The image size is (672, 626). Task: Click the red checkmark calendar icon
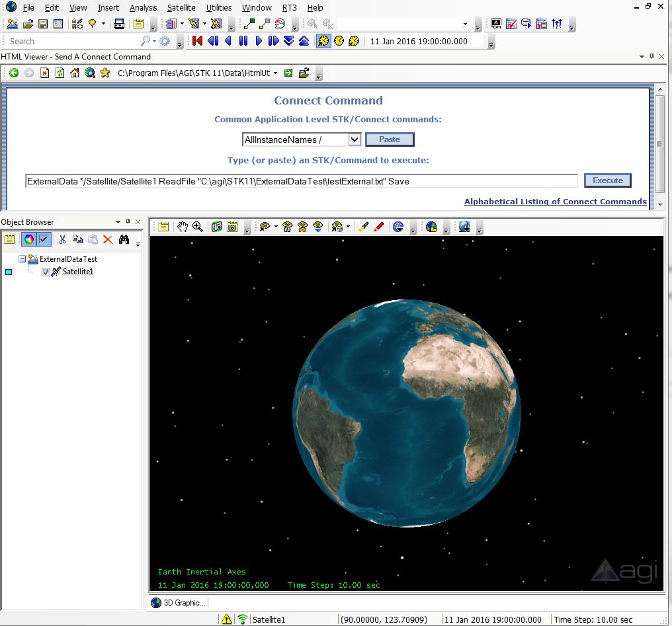(x=511, y=24)
